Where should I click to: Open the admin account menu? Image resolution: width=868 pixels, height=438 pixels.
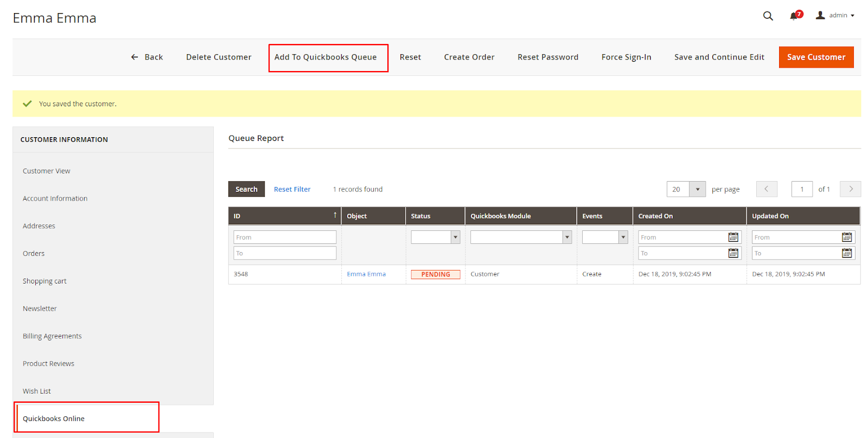tap(835, 16)
